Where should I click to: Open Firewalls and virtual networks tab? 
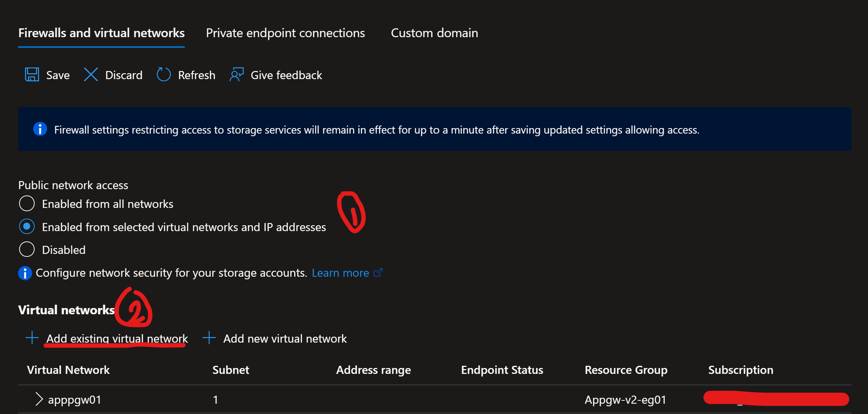point(101,33)
